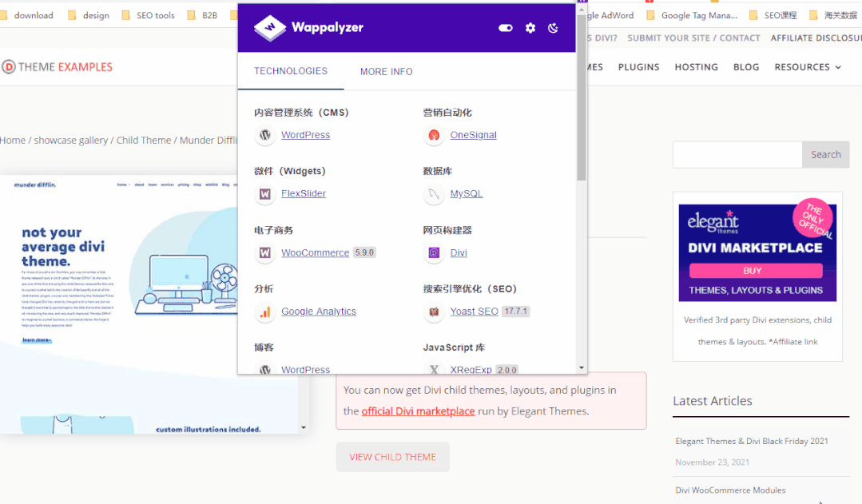Image resolution: width=862 pixels, height=504 pixels.
Task: Click the Home breadcrumb link
Action: tap(13, 140)
